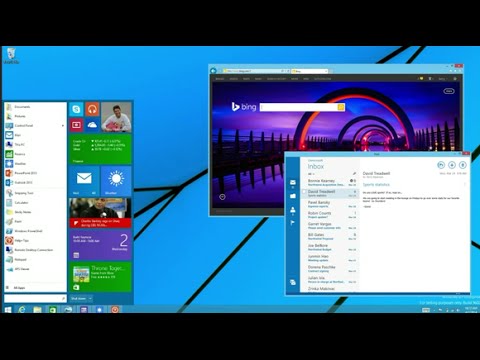
Task: Tick the checkbox beside David Treadwell email
Action: tap(304, 192)
